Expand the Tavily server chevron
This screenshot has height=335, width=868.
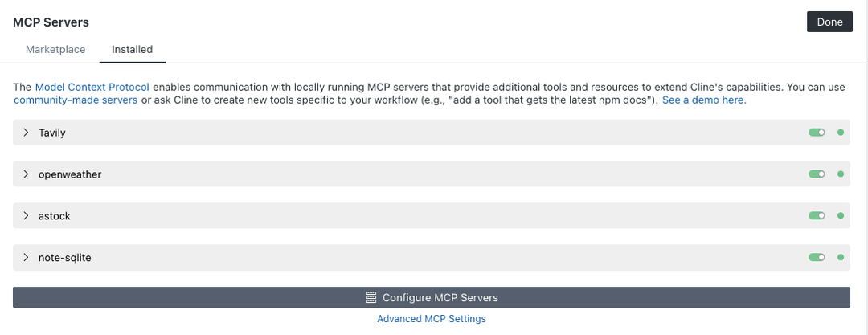pos(26,133)
